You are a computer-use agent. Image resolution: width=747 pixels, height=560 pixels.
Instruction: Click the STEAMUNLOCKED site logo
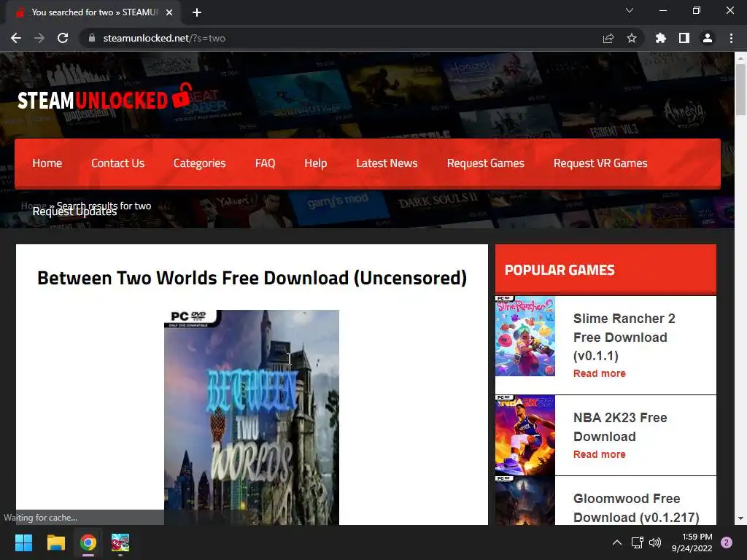point(105,98)
